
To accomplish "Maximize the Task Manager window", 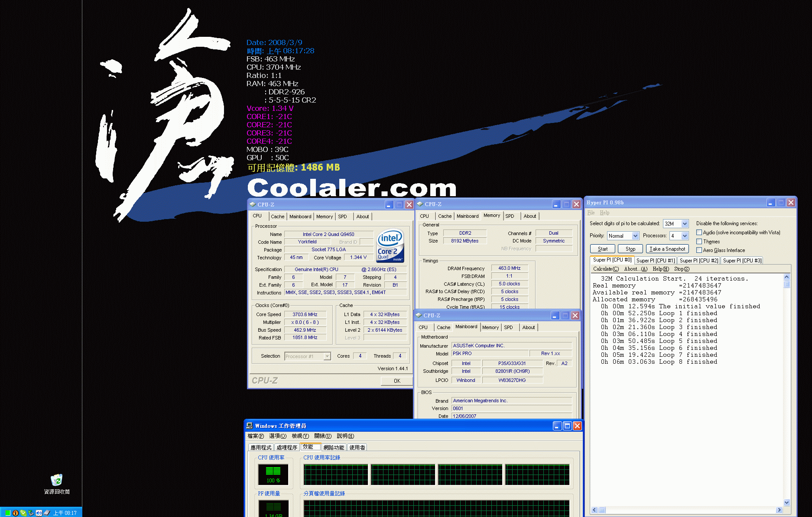I will click(x=567, y=426).
